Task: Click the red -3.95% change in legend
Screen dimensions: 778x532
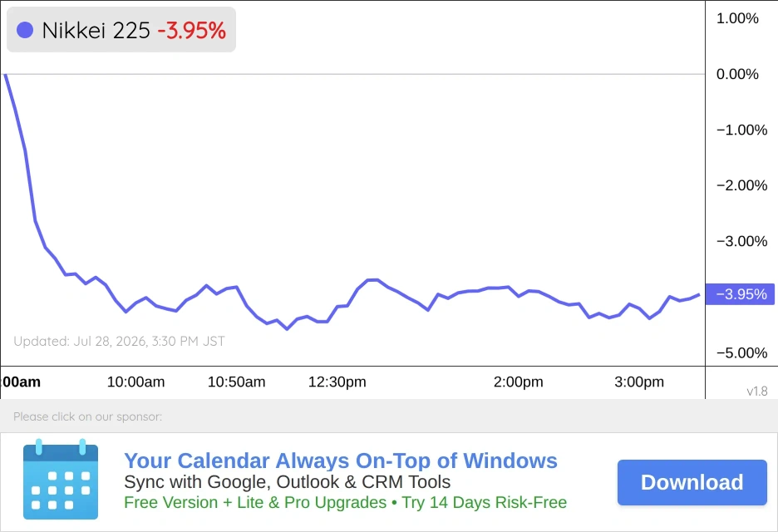Action: click(x=191, y=30)
